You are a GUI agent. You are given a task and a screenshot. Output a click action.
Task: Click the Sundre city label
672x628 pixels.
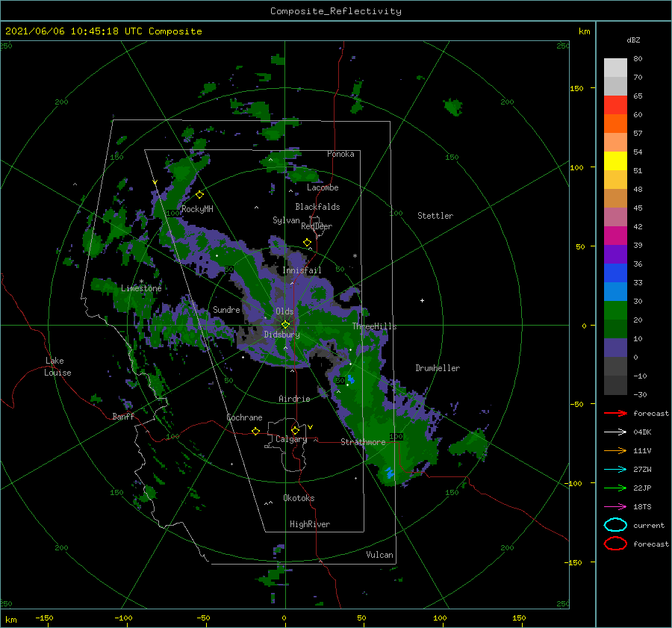(226, 309)
